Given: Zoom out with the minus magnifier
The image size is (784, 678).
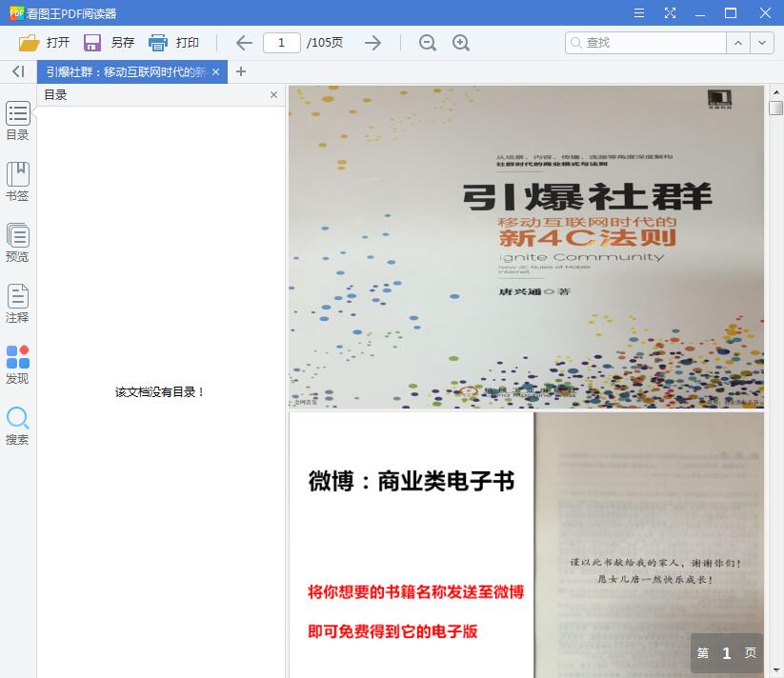Looking at the screenshot, I should point(428,43).
